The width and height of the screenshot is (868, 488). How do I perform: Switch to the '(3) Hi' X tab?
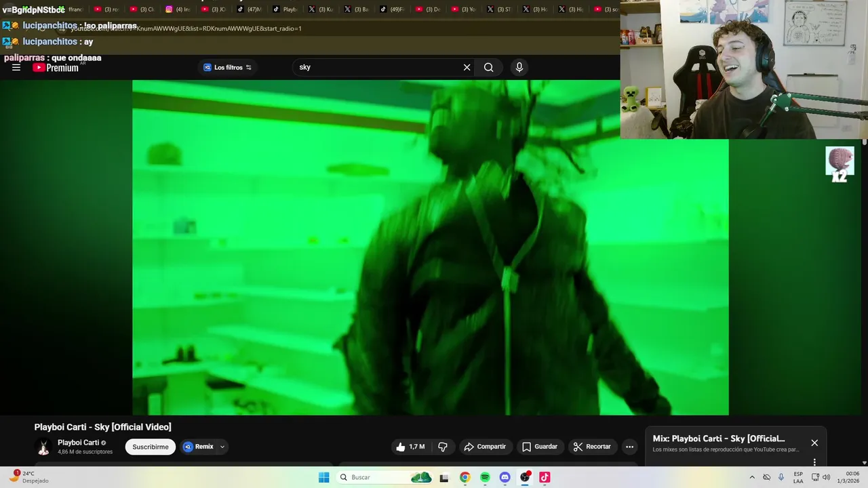[x=570, y=9]
